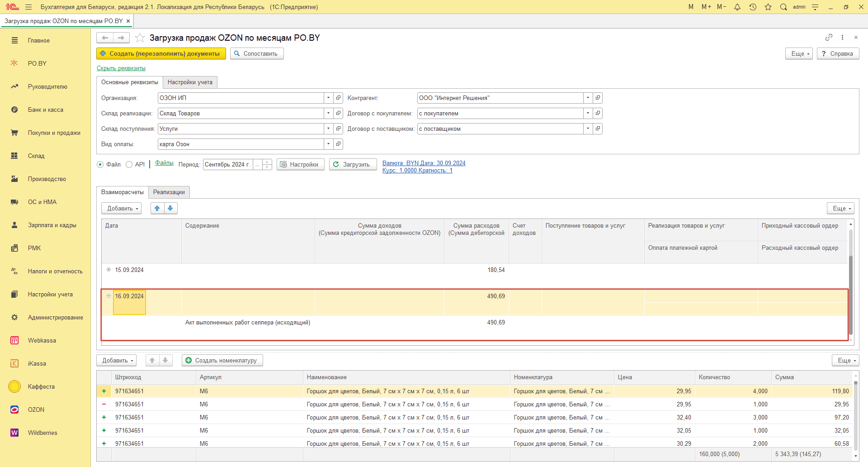Navigate back with the left arrow button
The width and height of the screenshot is (868, 467).
(x=105, y=38)
